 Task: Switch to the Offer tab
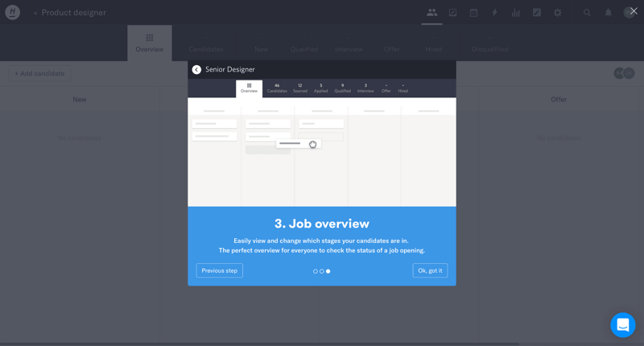click(x=391, y=43)
